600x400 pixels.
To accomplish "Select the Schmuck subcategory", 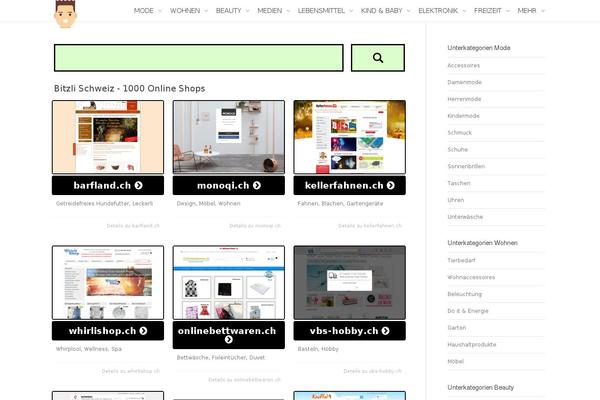I will [460, 133].
